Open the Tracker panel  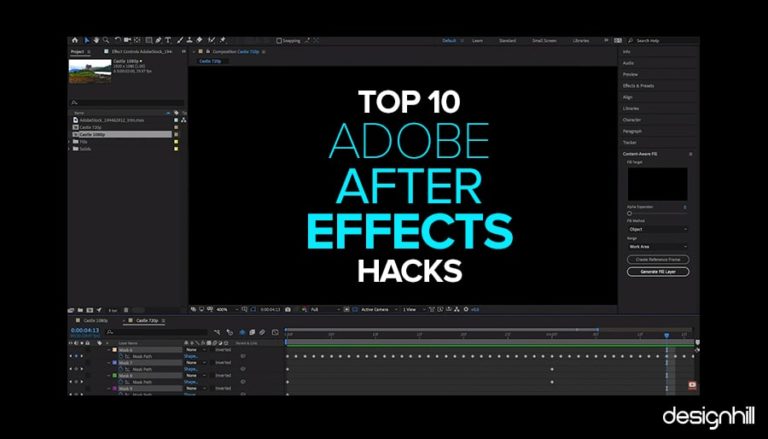pyautogui.click(x=629, y=143)
